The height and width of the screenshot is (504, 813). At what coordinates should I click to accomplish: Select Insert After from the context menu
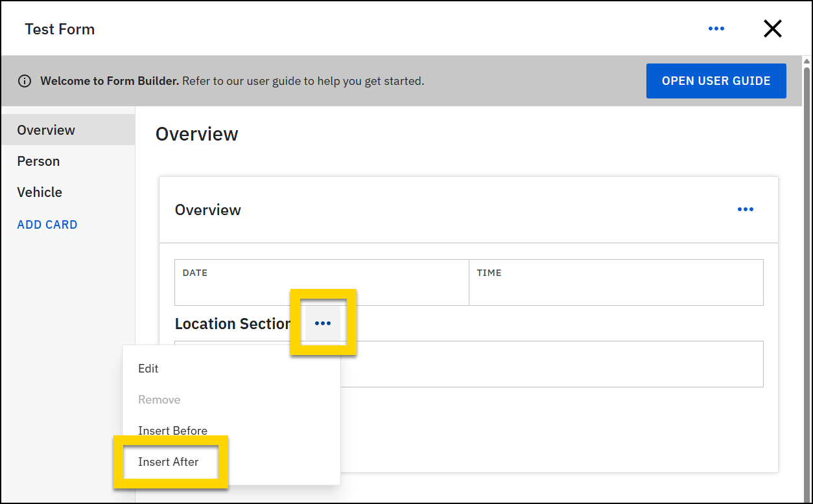coord(168,462)
